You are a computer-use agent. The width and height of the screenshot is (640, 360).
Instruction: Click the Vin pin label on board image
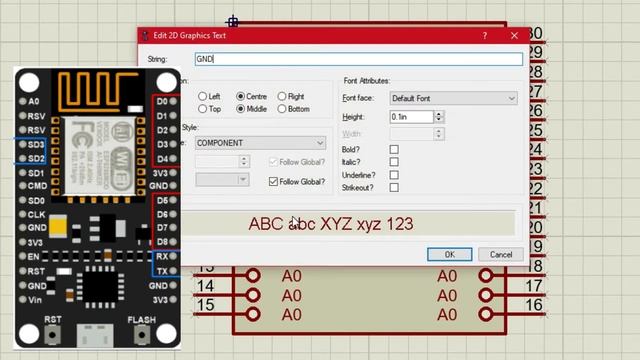click(35, 300)
